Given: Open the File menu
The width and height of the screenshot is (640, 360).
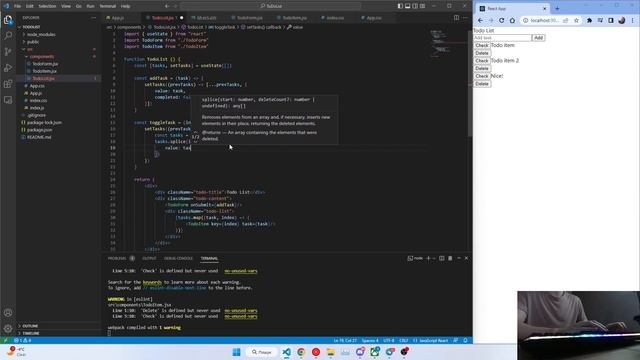Looking at the screenshot, I should pos(18,6).
